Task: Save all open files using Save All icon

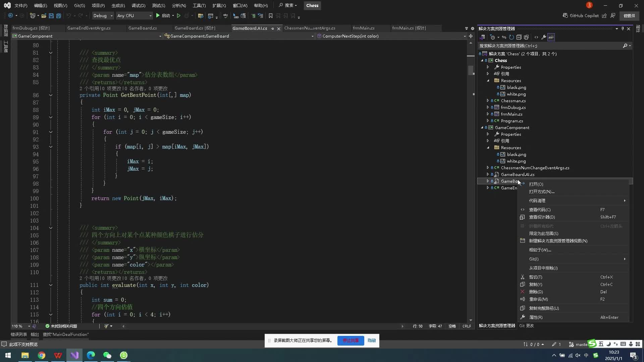Action: coord(58,16)
